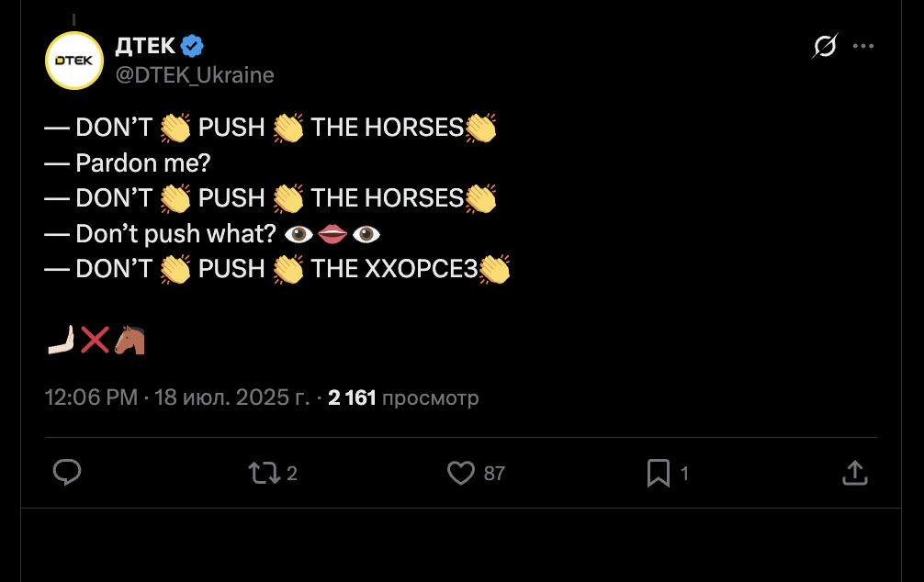This screenshot has width=924, height=582.
Task: Click the red cross mark emoji
Action: point(95,341)
